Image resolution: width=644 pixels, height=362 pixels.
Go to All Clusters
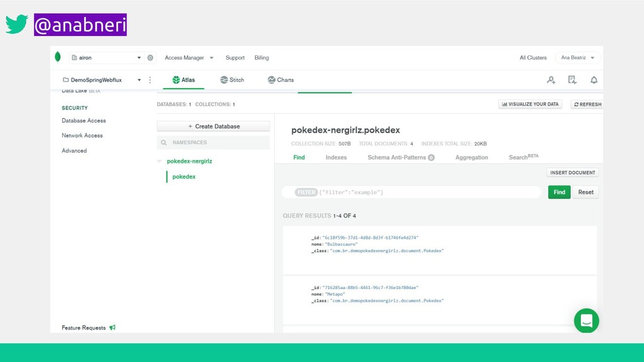[x=533, y=58]
